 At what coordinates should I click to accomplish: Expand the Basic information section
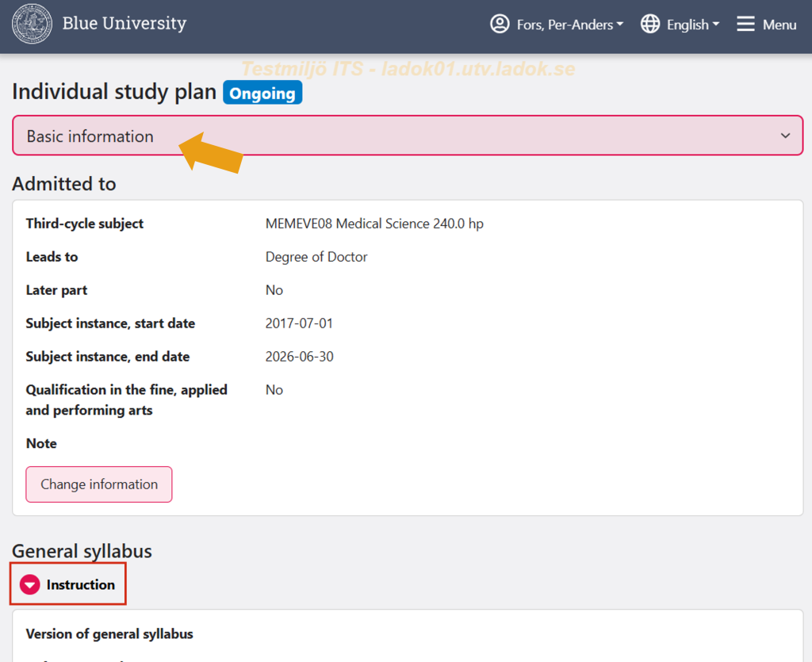(408, 136)
